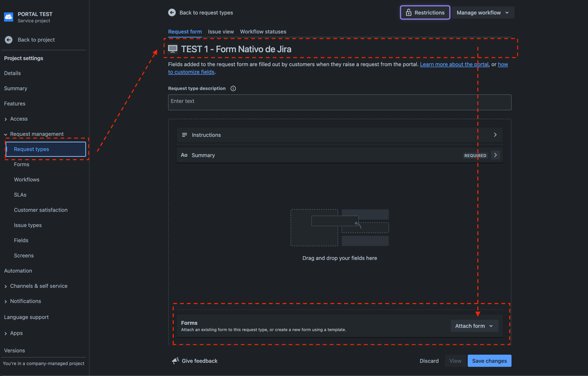Open Customer satisfaction settings
The height and width of the screenshot is (376, 588).
pyautogui.click(x=41, y=210)
